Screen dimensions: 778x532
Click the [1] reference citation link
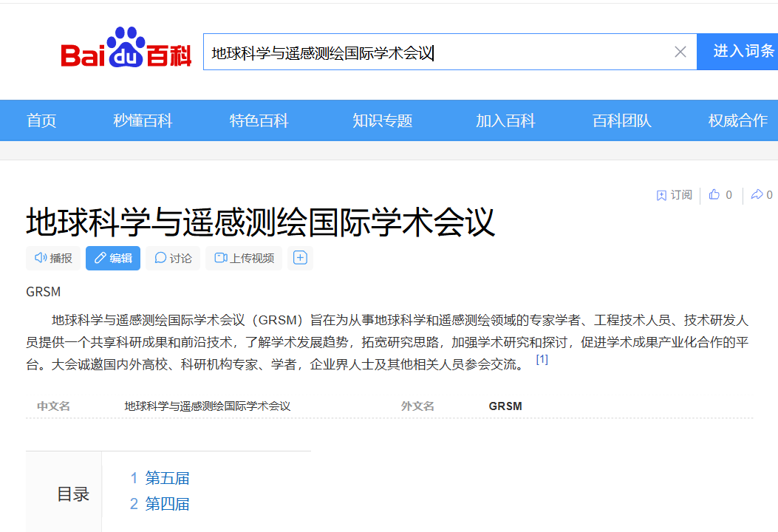(542, 359)
